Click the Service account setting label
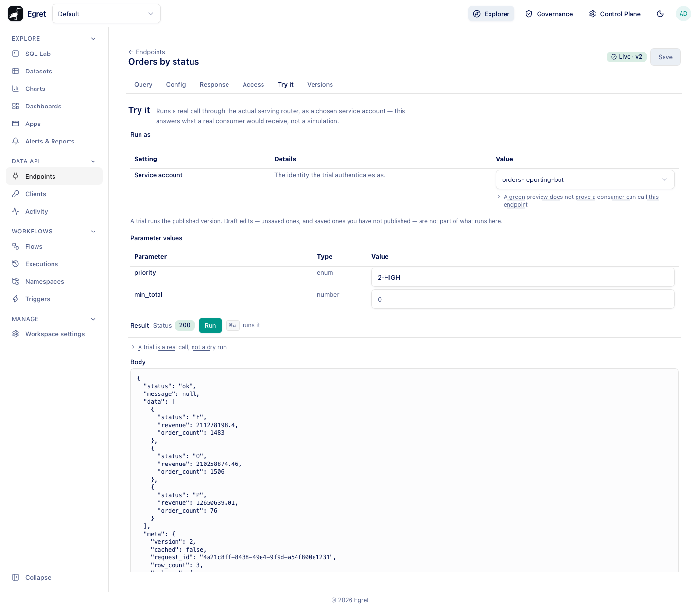The image size is (700, 608). coord(158,175)
